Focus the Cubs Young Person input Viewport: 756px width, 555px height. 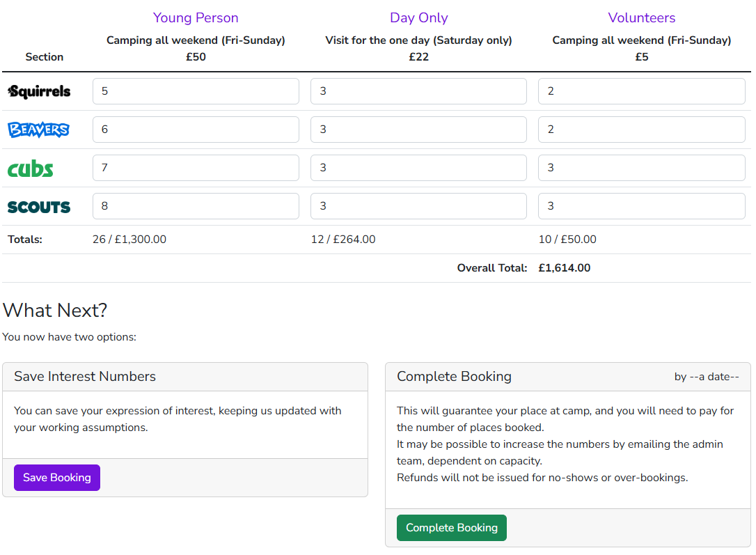196,168
